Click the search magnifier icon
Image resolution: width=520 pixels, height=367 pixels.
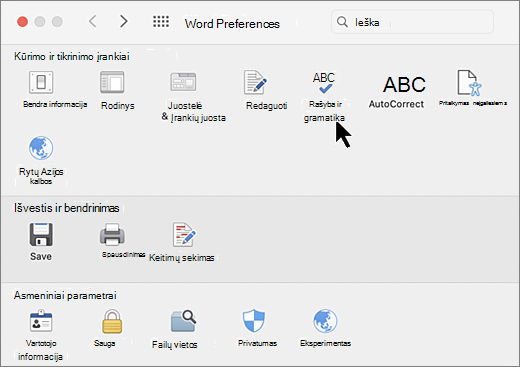(342, 22)
